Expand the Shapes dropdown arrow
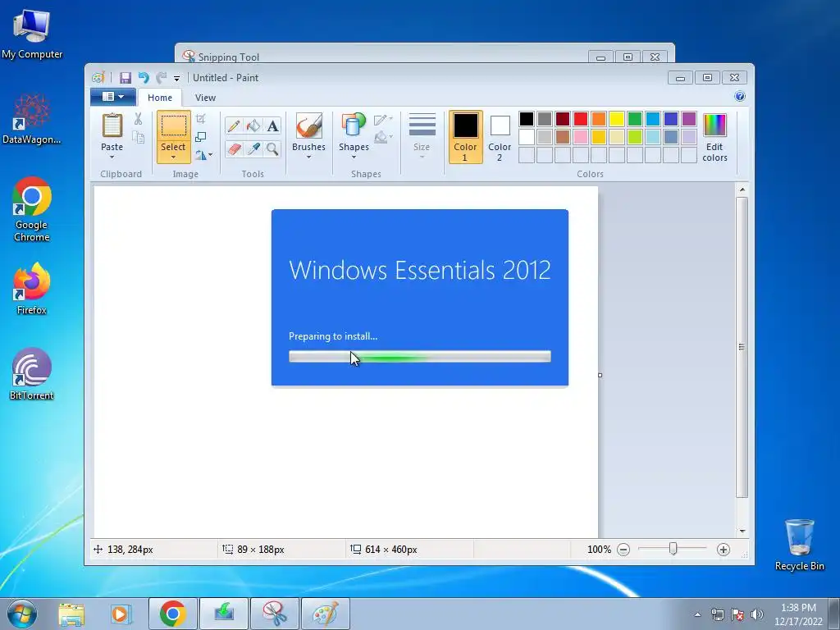The height and width of the screenshot is (630, 840). point(354,157)
